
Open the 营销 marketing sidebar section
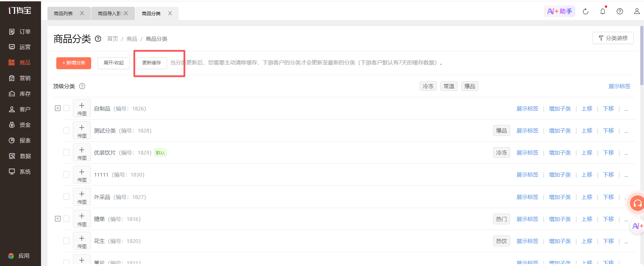pyautogui.click(x=20, y=78)
